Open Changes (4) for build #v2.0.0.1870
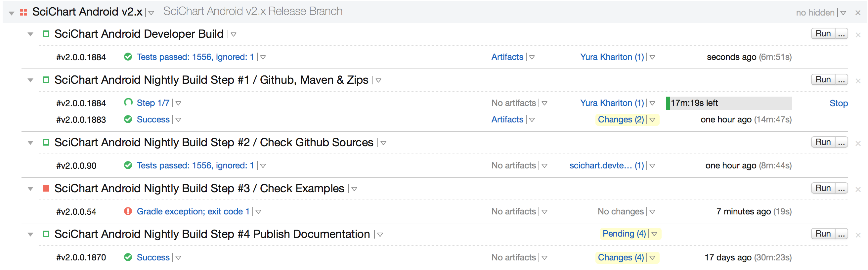868x270 pixels. click(x=621, y=257)
